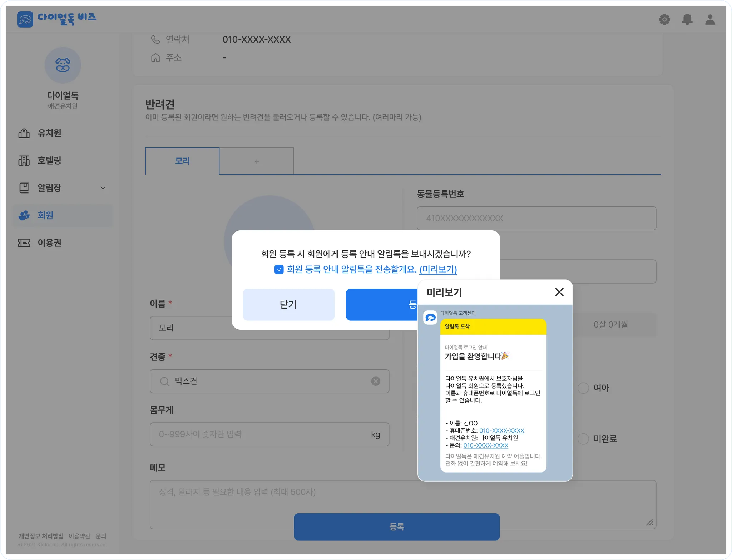Open the 유치원 sidebar menu
Viewport: 732px width, 560px height.
pos(49,133)
